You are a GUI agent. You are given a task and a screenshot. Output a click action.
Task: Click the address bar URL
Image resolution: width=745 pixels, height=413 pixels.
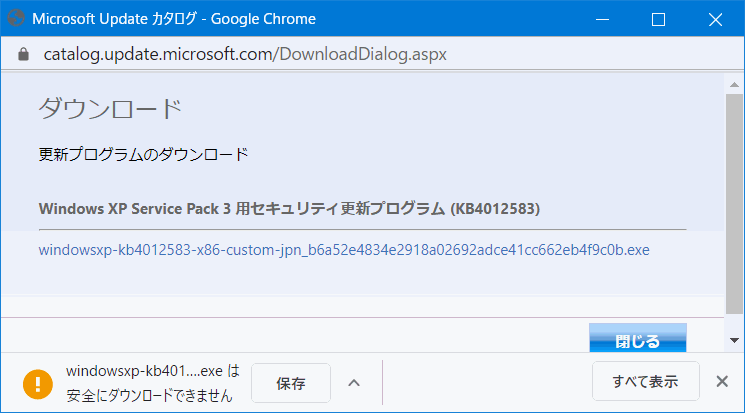(x=245, y=54)
